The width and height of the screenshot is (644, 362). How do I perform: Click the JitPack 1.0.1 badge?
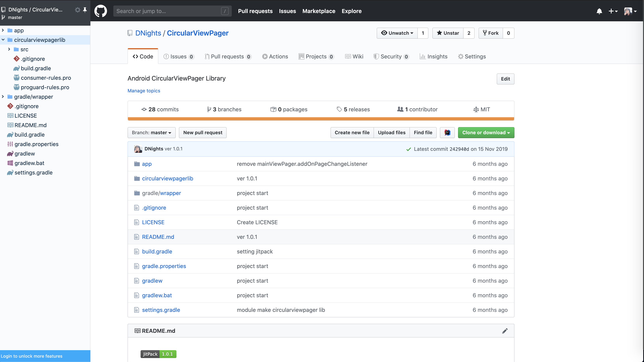(x=158, y=354)
